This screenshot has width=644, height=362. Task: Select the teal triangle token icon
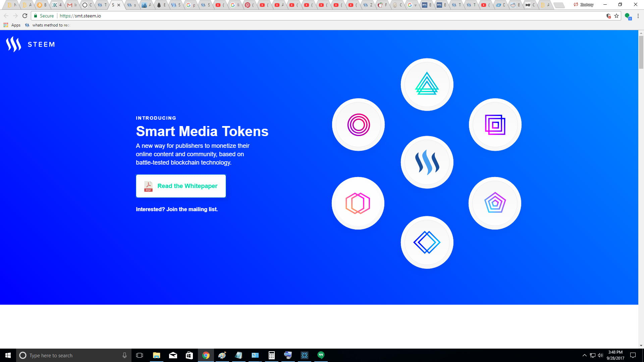[427, 84]
